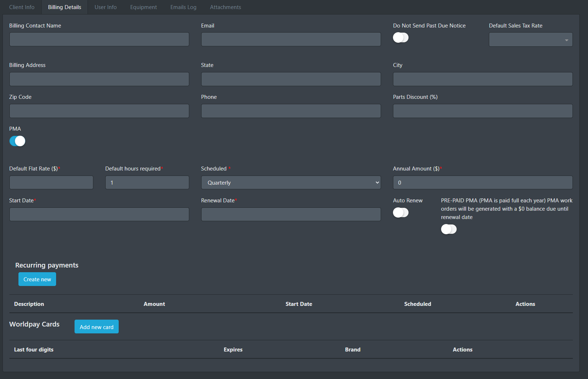588x379 pixels.
Task: Click the Parts Discount (%) field
Action: point(483,111)
